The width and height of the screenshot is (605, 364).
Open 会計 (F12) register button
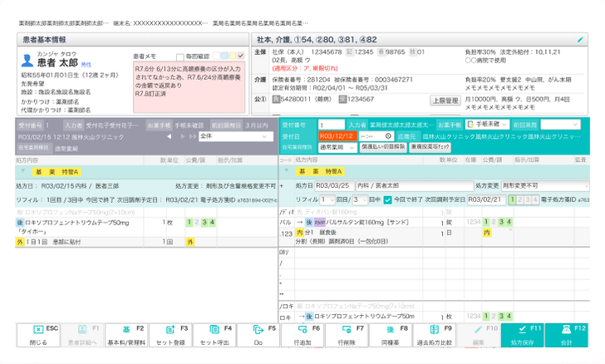point(567,335)
